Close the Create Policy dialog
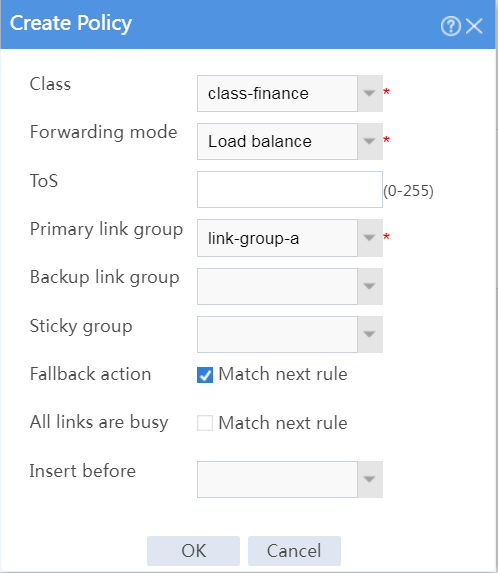The height and width of the screenshot is (573, 498). (474, 26)
